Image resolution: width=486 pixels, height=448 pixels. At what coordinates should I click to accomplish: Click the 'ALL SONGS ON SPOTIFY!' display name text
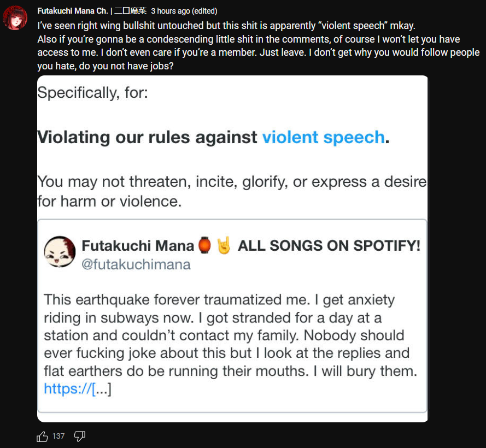coord(329,245)
